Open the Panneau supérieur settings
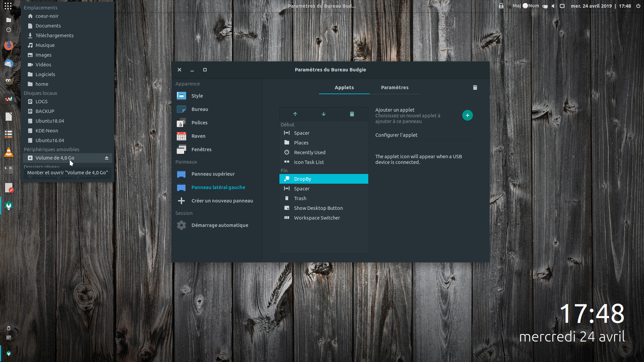Image resolution: width=644 pixels, height=362 pixels. 213,174
